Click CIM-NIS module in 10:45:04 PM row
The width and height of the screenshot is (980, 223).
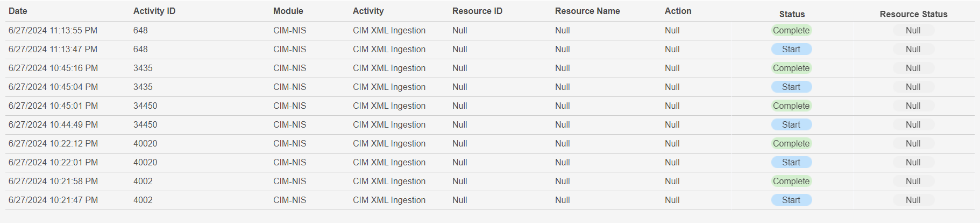tap(289, 87)
